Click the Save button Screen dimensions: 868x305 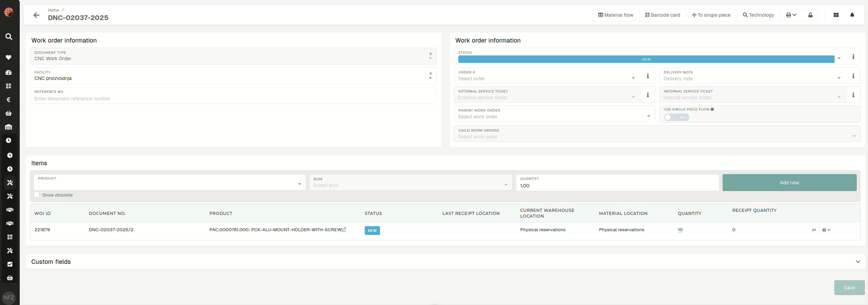tap(849, 288)
